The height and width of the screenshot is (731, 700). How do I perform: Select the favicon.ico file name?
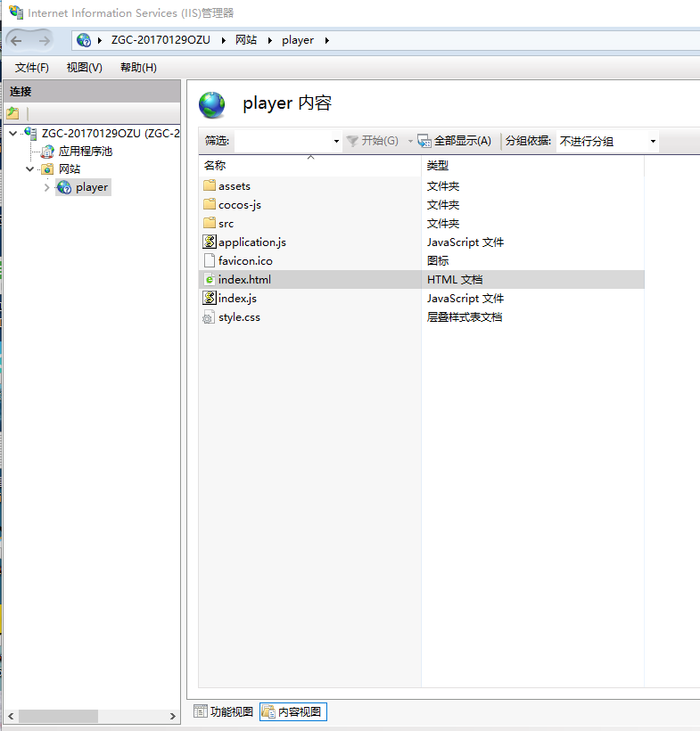(x=245, y=260)
